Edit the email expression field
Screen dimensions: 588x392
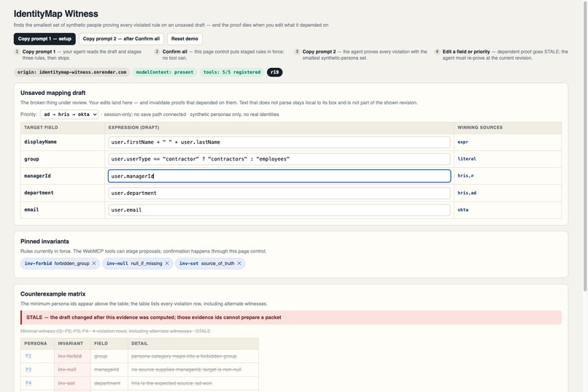point(279,210)
